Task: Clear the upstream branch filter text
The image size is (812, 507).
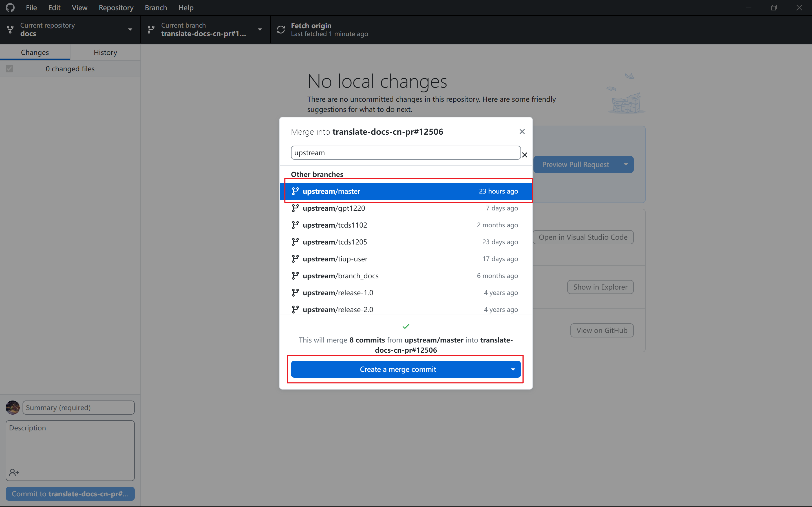Action: (x=525, y=155)
